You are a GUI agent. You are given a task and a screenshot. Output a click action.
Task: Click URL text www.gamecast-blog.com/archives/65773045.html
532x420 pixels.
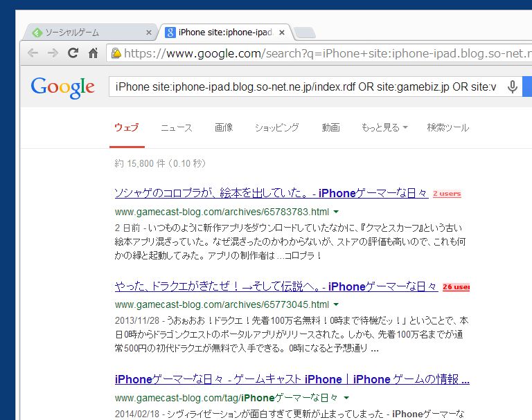(222, 304)
